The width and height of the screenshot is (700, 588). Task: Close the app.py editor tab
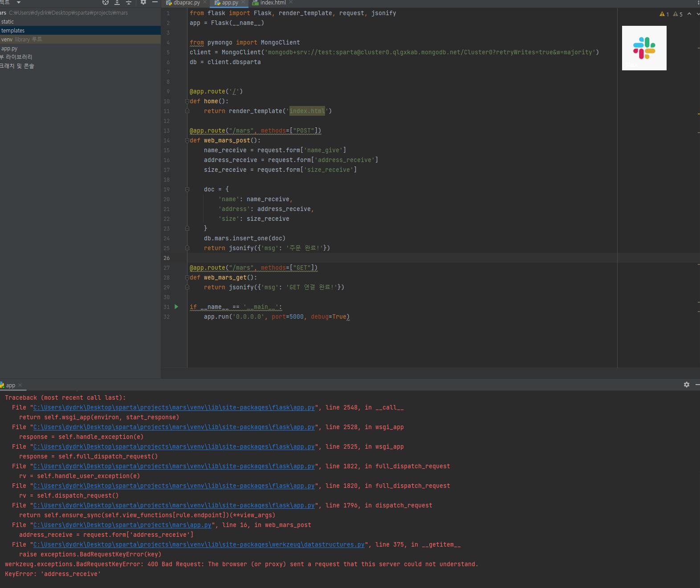[x=243, y=3]
